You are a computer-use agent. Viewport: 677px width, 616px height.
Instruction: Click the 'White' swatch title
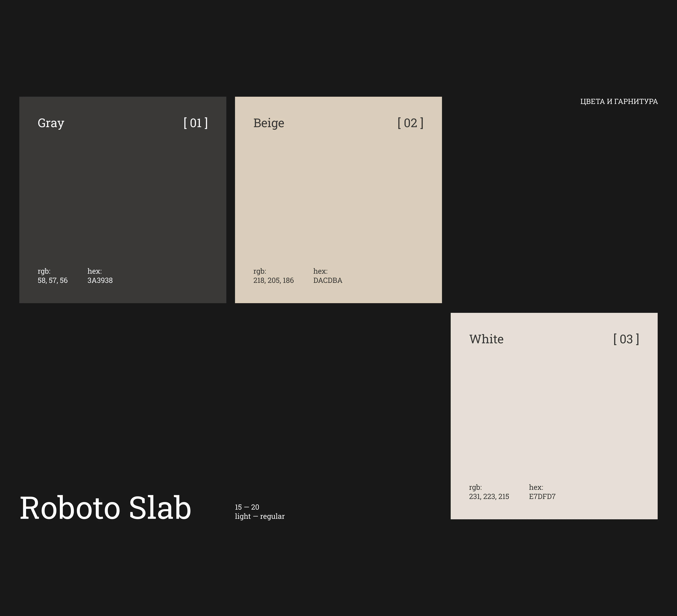click(486, 339)
